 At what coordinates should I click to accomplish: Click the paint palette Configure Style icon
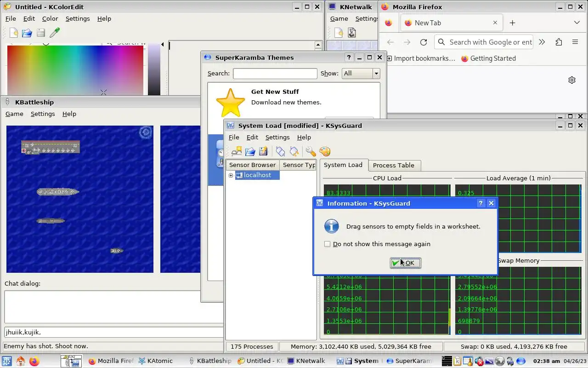tap(325, 151)
